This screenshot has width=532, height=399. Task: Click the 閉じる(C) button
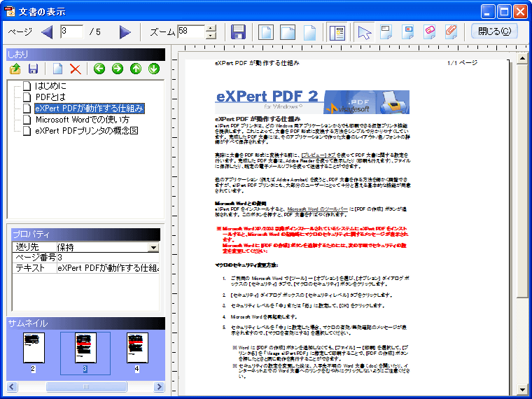point(494,31)
